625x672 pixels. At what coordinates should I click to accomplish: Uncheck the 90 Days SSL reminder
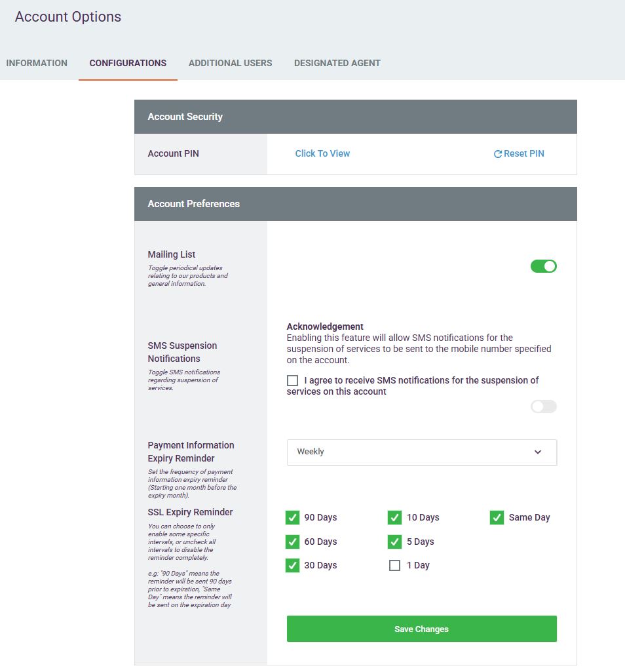(x=292, y=518)
